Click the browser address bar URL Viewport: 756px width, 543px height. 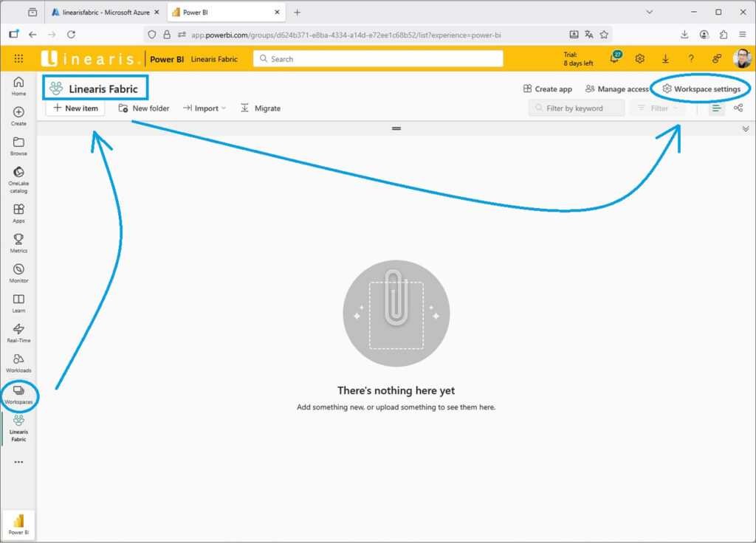click(x=346, y=35)
